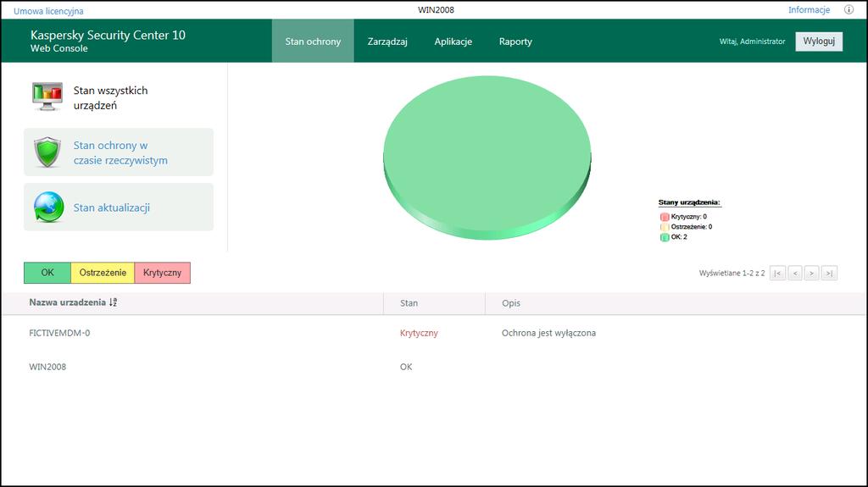
Task: Select device WIN2008 in the table
Action: point(47,367)
